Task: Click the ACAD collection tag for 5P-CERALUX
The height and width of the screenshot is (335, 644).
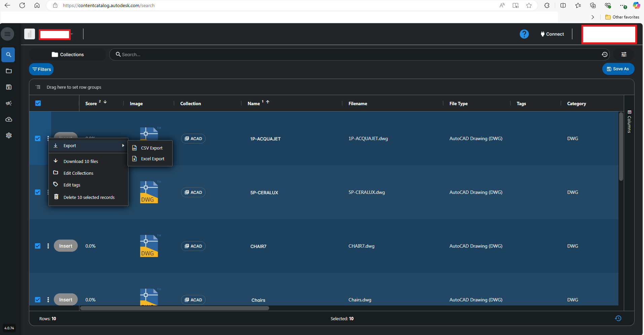Action: coord(193,192)
